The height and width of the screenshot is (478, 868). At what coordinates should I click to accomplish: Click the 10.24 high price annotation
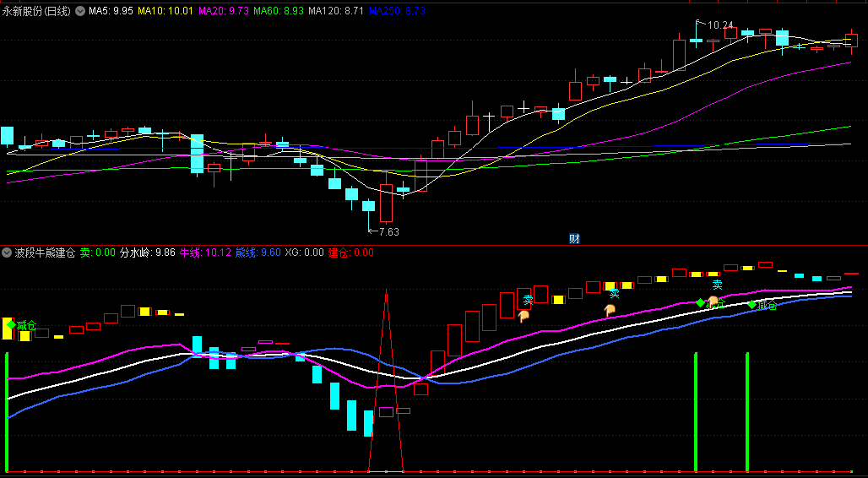pos(719,25)
